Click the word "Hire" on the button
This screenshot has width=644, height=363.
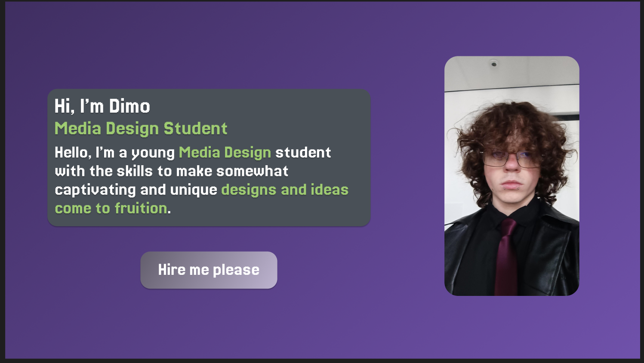coord(172,270)
